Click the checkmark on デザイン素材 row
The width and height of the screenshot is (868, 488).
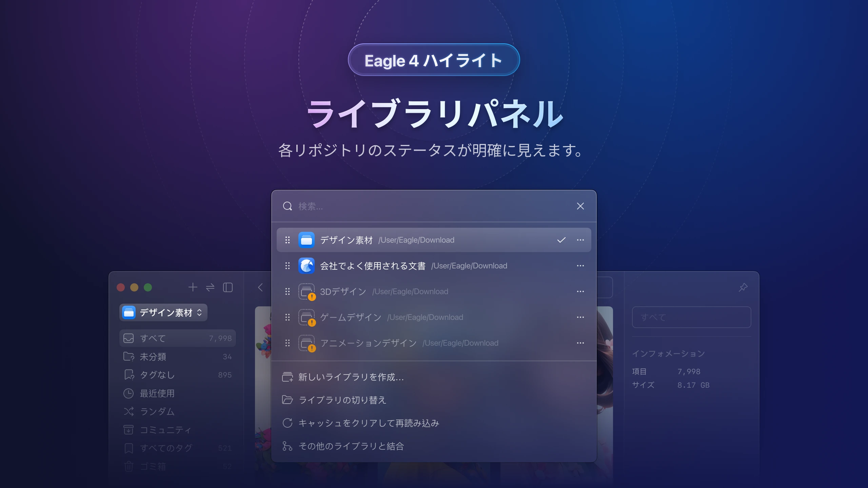(x=561, y=240)
